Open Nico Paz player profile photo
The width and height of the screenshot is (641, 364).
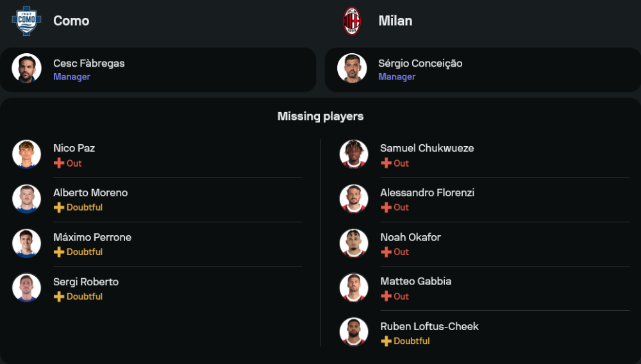pos(26,154)
